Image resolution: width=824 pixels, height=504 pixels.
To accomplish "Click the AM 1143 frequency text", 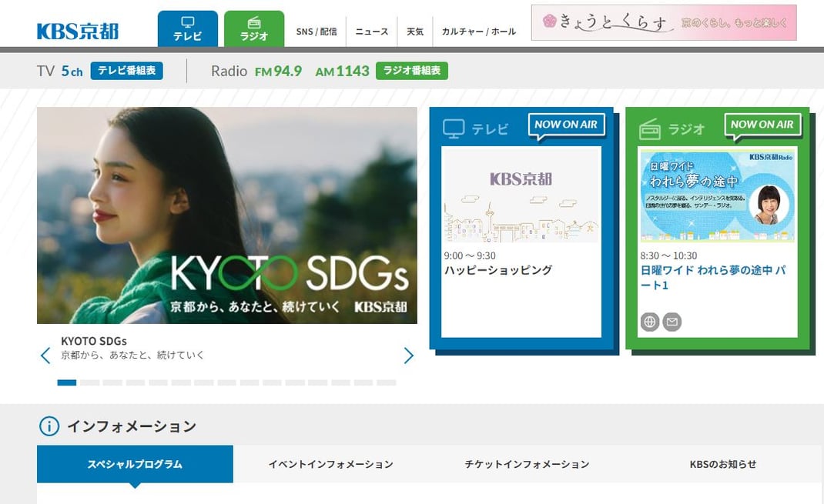I will pos(342,71).
